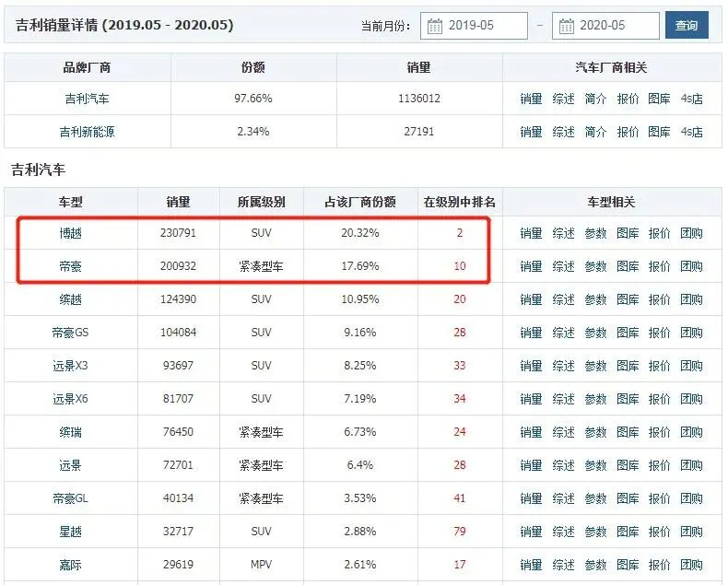Open 报价 link in 星越 row

pyautogui.click(x=659, y=532)
